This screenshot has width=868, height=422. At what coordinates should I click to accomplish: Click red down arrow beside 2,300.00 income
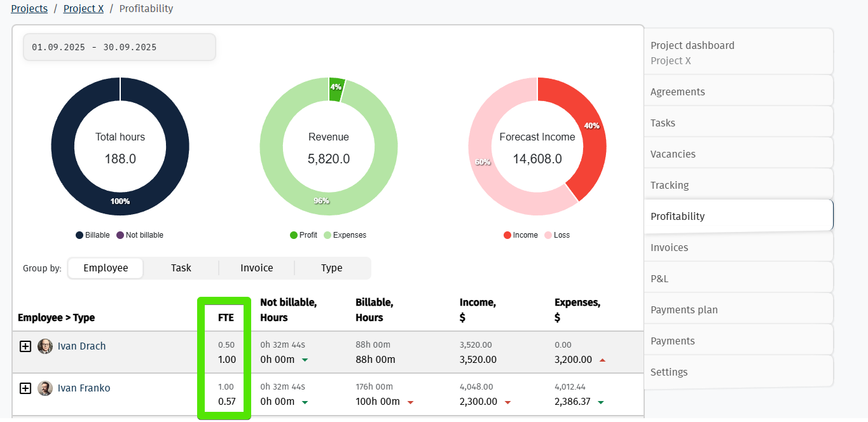[507, 402]
